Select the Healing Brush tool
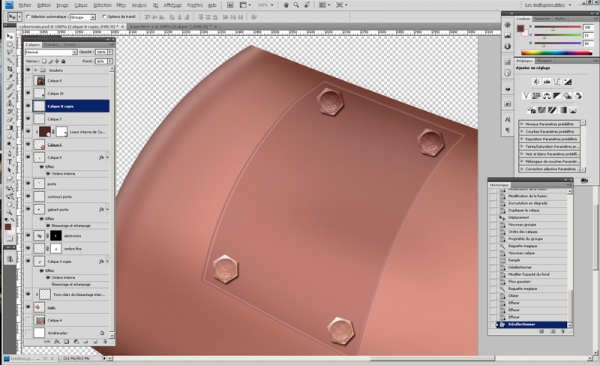The width and height of the screenshot is (600, 365). [10, 87]
